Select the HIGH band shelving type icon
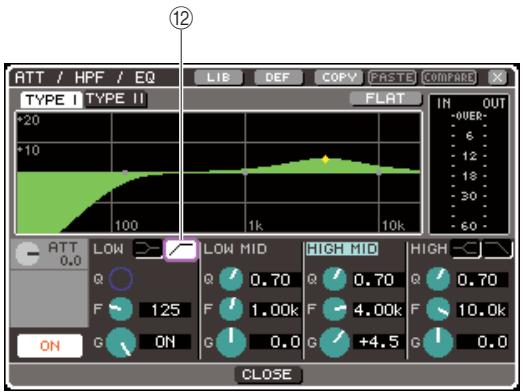The image size is (523, 392). (466, 249)
